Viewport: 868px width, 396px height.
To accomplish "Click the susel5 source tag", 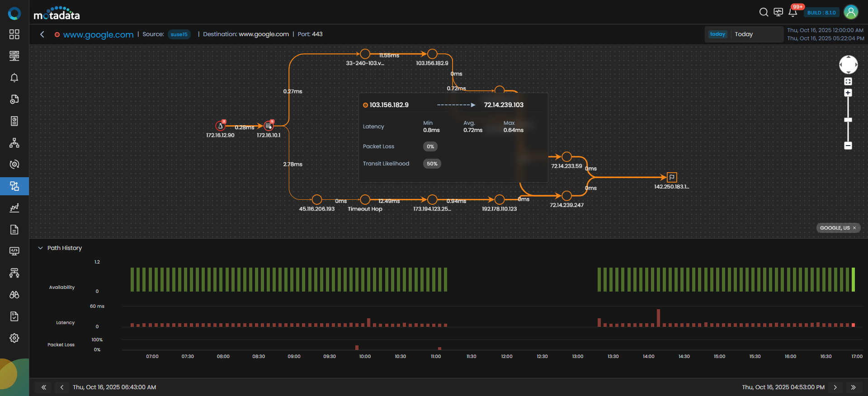I will (179, 34).
